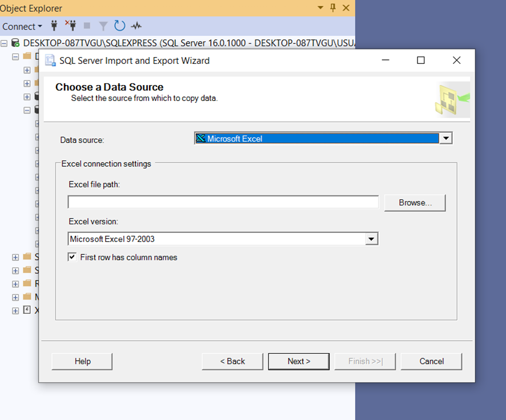The height and width of the screenshot is (420, 506).
Task: Click the Next > button
Action: tap(299, 361)
